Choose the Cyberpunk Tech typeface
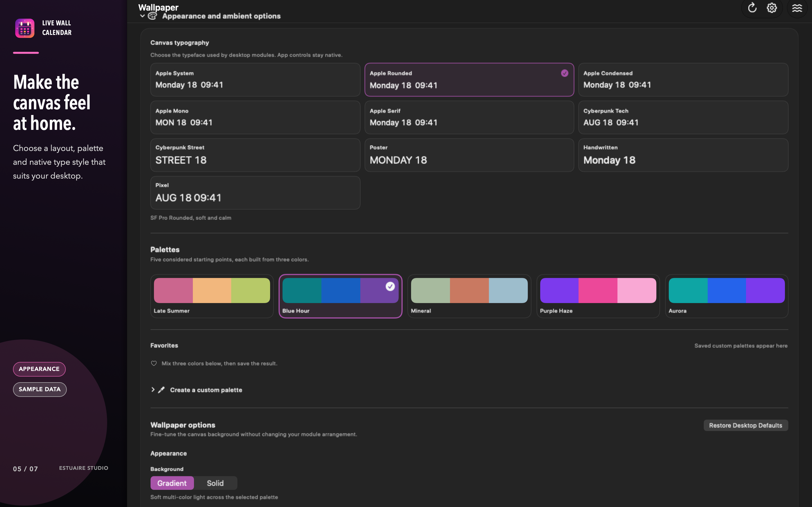The height and width of the screenshot is (507, 812). pyautogui.click(x=683, y=117)
